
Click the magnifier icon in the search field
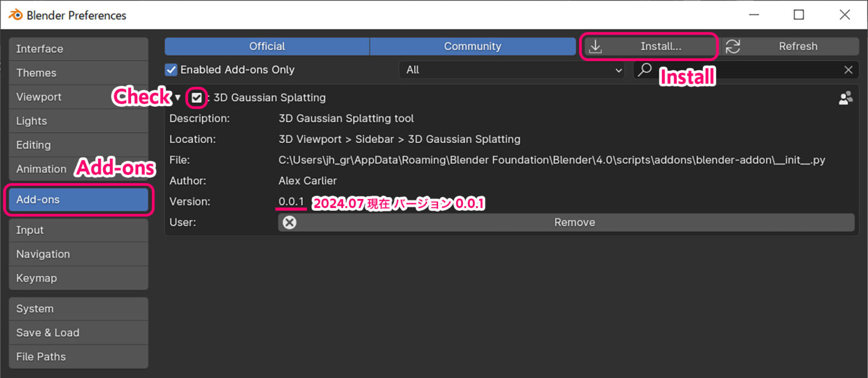point(644,69)
